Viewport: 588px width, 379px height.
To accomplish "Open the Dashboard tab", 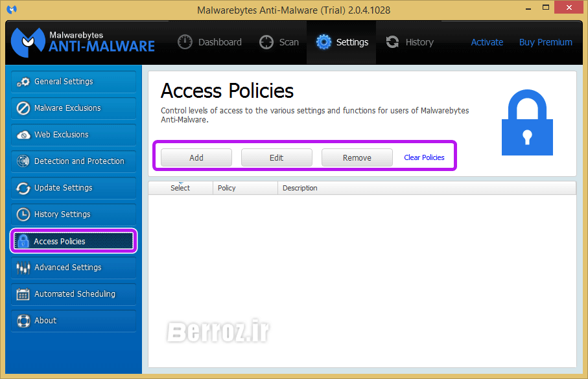I will pos(209,42).
